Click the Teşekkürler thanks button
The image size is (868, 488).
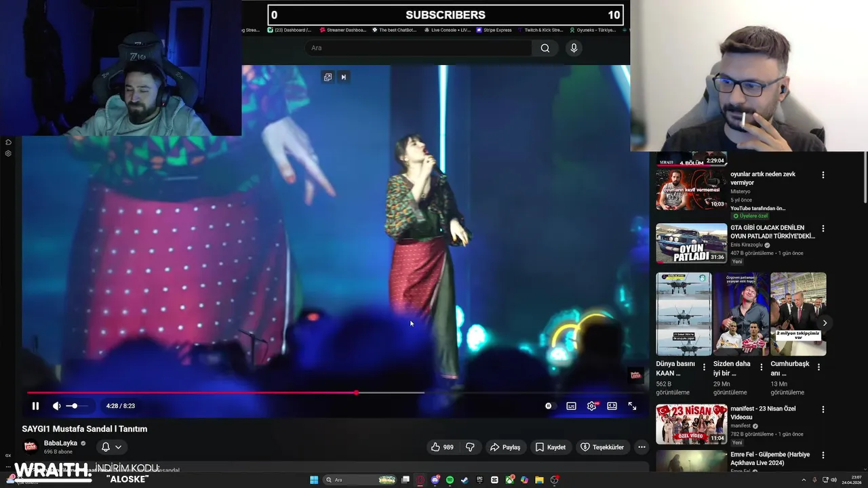click(602, 447)
